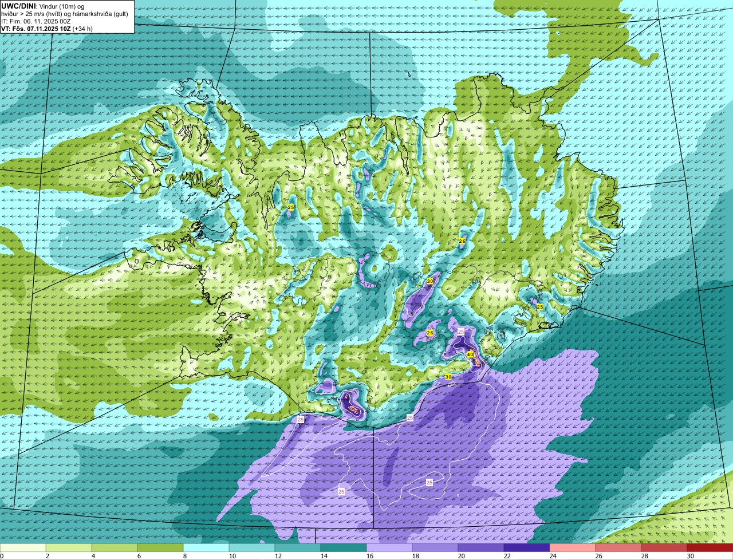The image size is (733, 560).
Task: Click the legend tick label '10'
Action: [x=232, y=556]
